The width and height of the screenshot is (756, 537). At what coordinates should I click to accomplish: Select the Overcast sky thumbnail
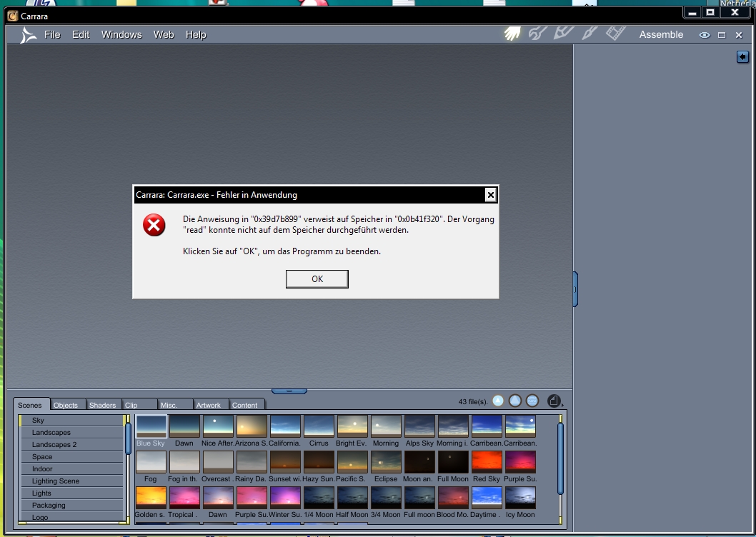[218, 462]
